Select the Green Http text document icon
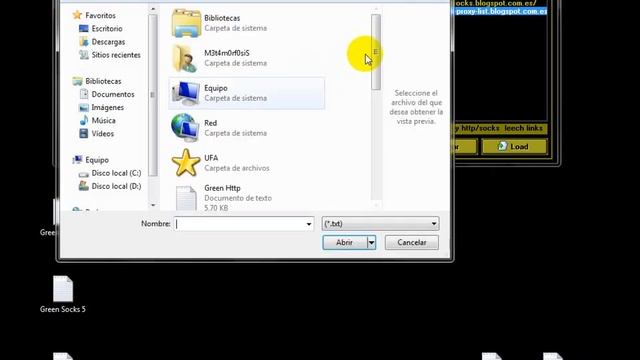The image size is (640, 360). click(186, 198)
